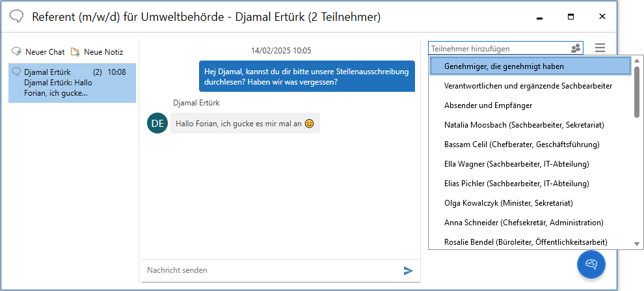Screen dimensions: 644x291
Task: Click the blue AI assistant round button
Action: [591, 264]
